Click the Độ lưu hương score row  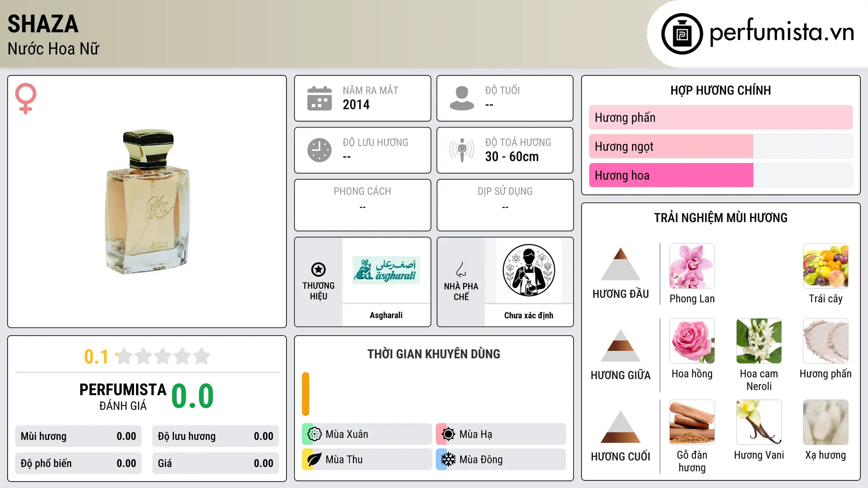pos(215,436)
